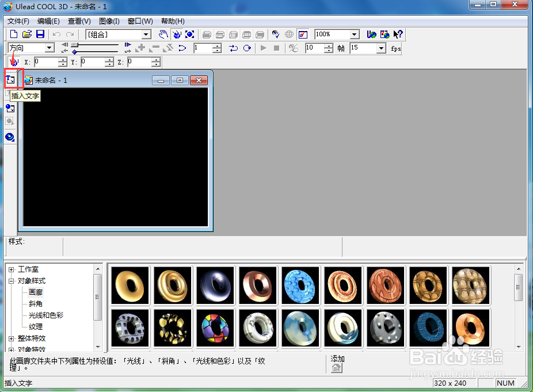Open the 窗口(W) menu
The height and width of the screenshot is (392, 533).
[x=140, y=21]
